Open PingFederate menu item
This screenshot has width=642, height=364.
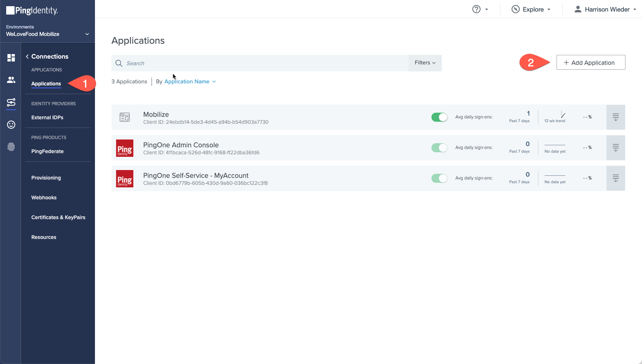47,151
